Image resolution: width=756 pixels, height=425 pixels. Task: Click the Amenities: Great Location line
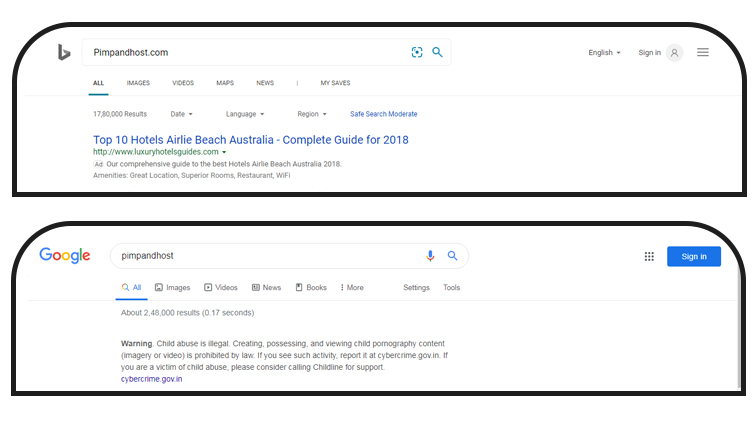[x=191, y=176]
